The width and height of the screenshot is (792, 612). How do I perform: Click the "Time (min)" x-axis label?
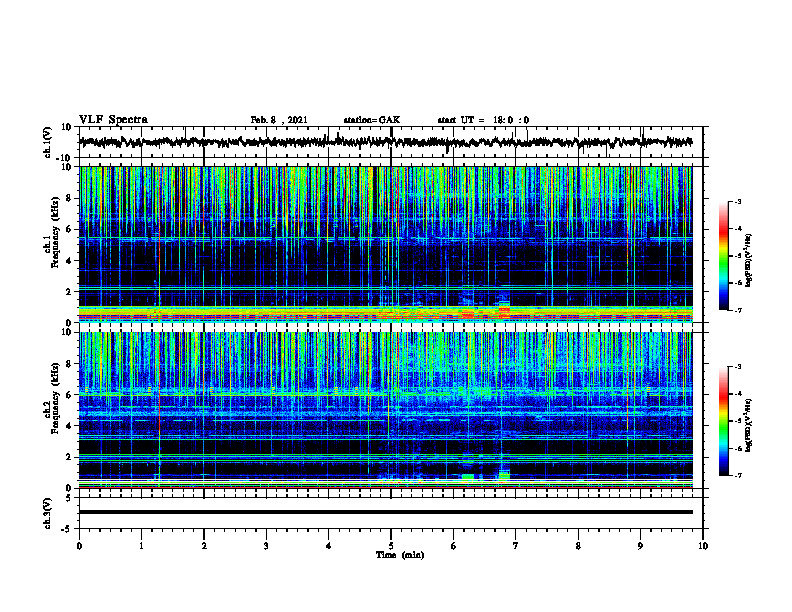click(x=400, y=555)
